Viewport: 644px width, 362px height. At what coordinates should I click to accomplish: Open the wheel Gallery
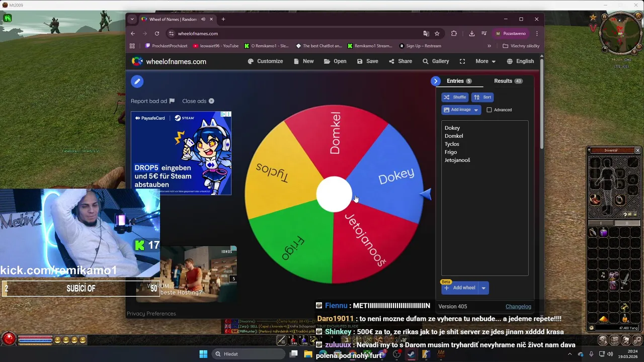pyautogui.click(x=435, y=61)
